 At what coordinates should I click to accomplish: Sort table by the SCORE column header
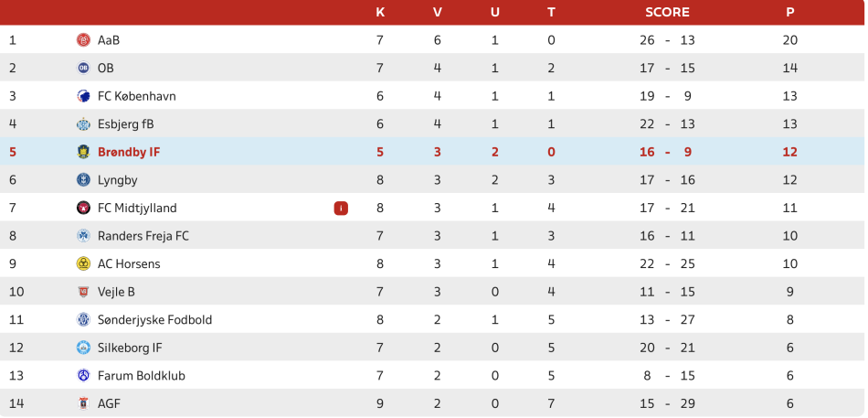pos(667,12)
